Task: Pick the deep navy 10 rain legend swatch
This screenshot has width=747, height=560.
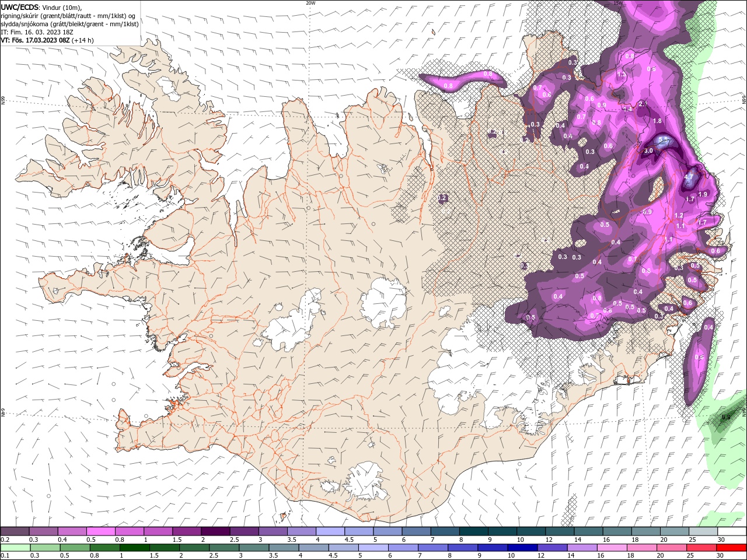Action: [522, 548]
